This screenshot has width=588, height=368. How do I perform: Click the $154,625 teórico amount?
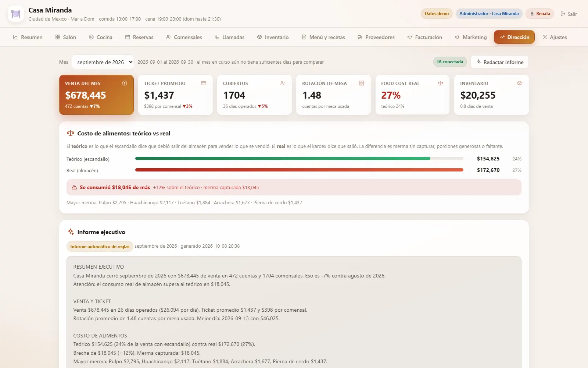point(488,159)
